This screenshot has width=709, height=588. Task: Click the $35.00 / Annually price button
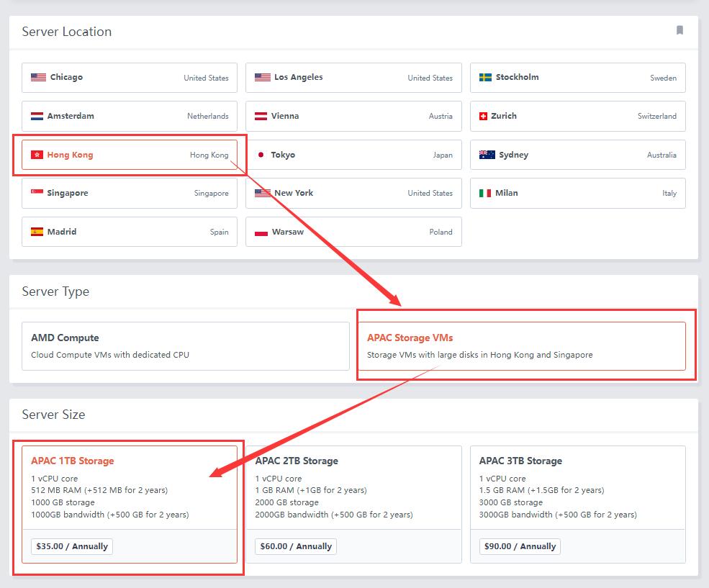72,546
